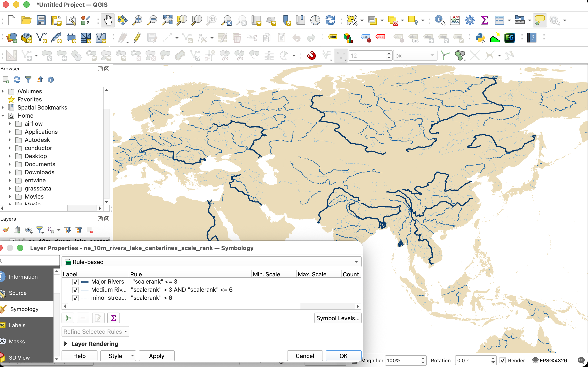The width and height of the screenshot is (588, 367).
Task: Click the Major Rivers line symbol swatch
Action: click(x=85, y=282)
